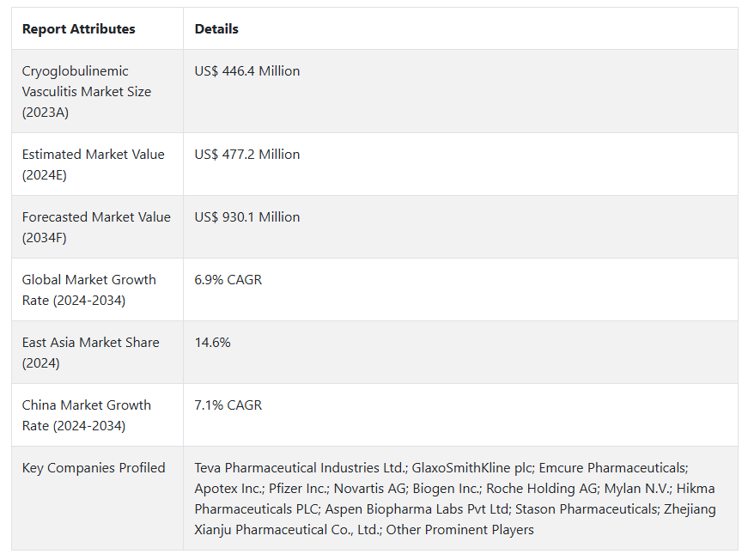The image size is (742, 560).
Task: Click Teva Pharmaceutical Industries Ltd. text
Action: (301, 468)
